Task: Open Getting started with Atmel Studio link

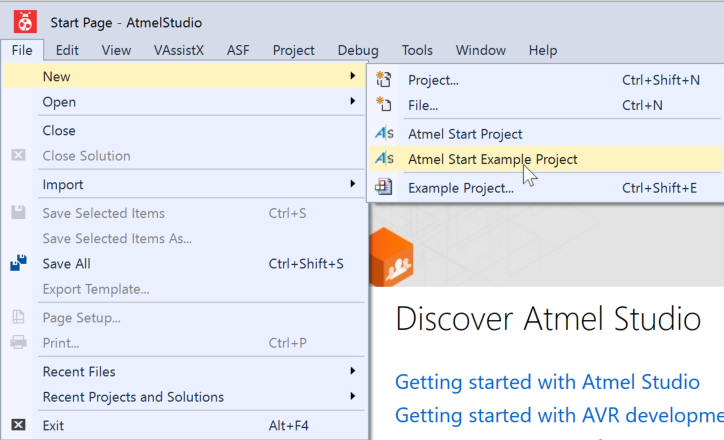Action: point(547,382)
